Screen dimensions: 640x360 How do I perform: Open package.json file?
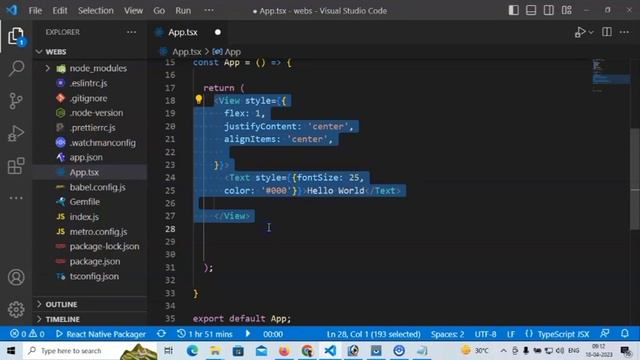pyautogui.click(x=95, y=262)
